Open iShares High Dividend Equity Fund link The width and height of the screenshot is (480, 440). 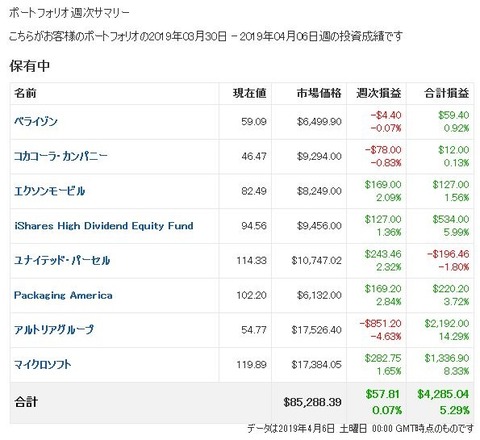104,226
